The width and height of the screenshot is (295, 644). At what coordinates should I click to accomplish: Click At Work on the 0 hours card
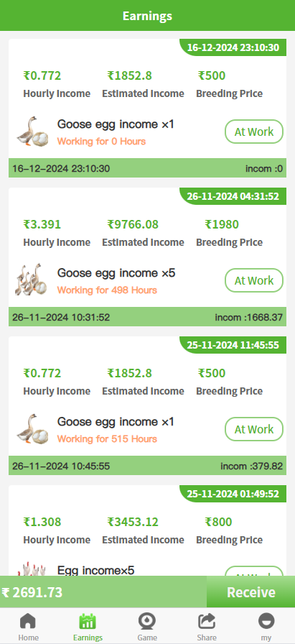click(254, 132)
